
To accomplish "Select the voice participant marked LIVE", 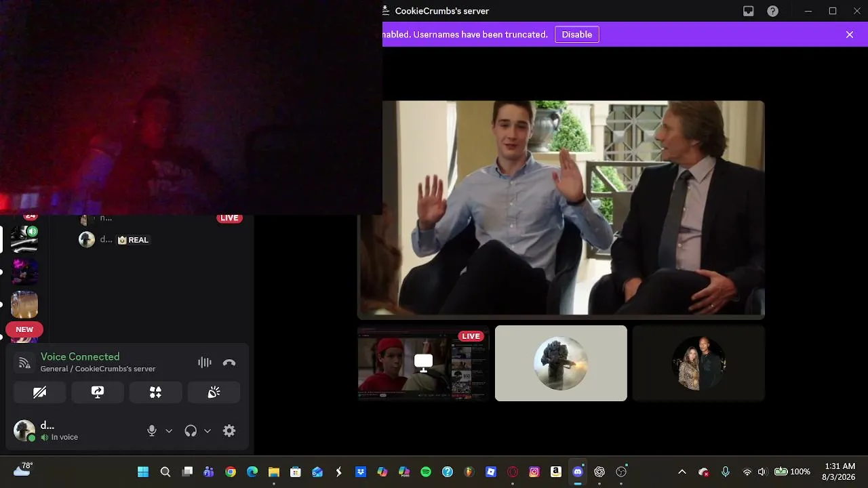I will pos(160,218).
